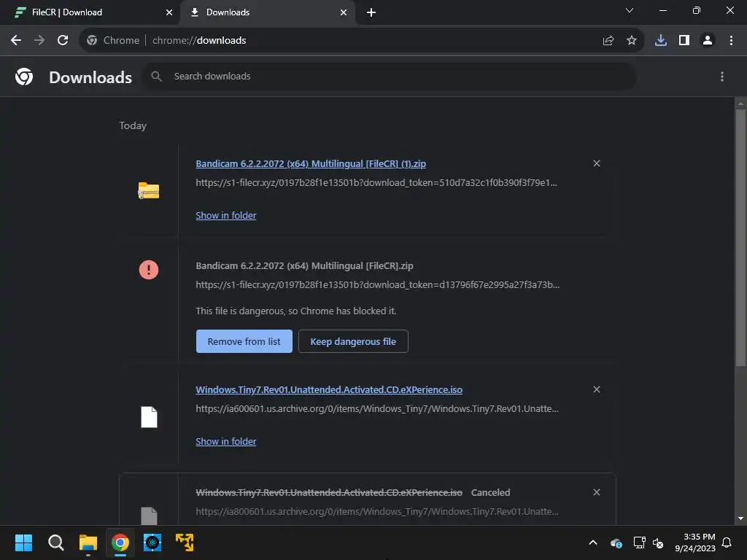Click the network status tray icon
The image size is (747, 560).
point(639,542)
